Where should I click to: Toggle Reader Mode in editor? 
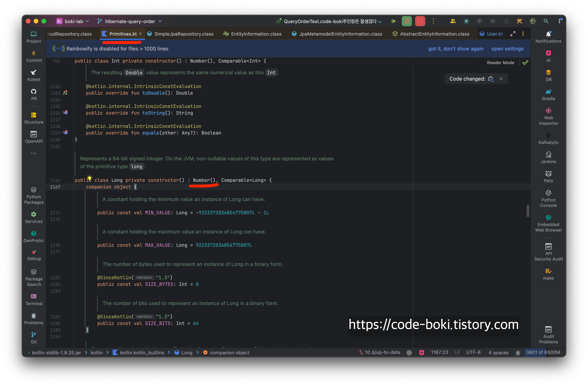(500, 63)
